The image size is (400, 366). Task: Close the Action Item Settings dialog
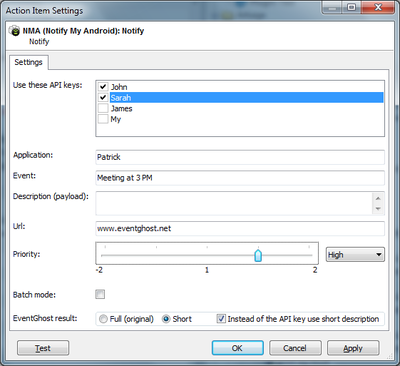point(377,7)
